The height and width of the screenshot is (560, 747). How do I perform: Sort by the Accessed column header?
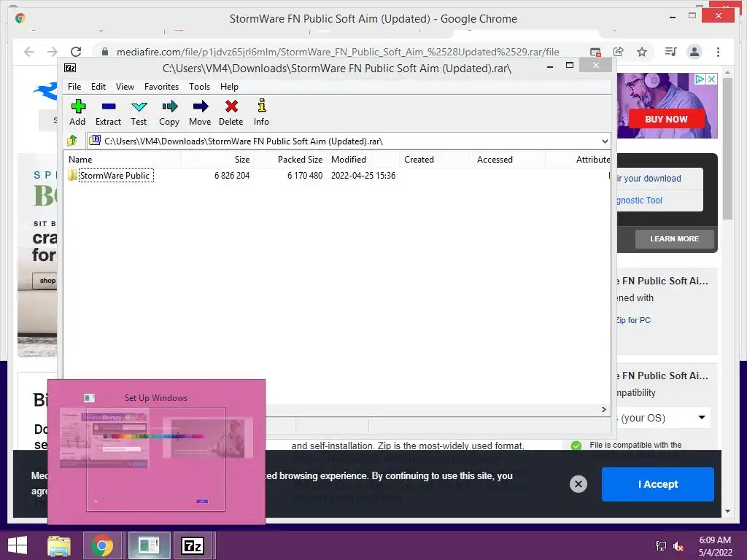pos(509,160)
